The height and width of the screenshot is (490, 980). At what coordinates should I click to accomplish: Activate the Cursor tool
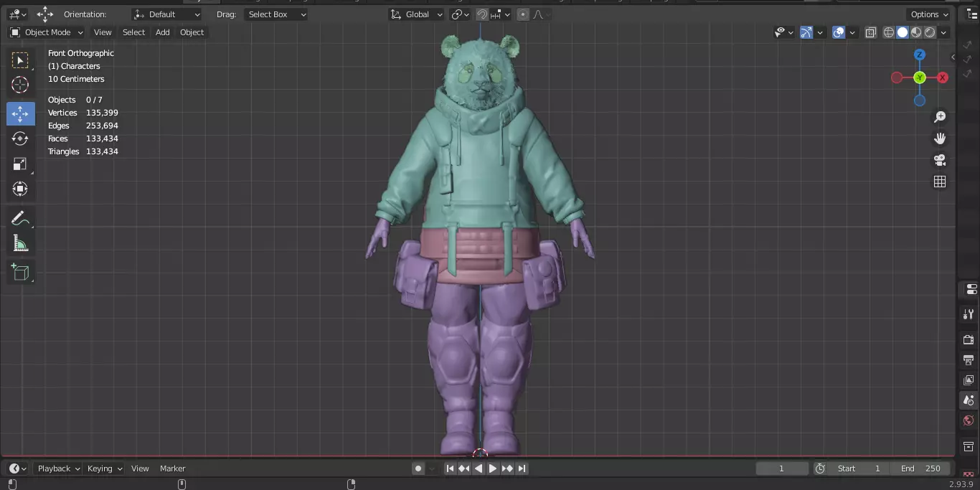pos(20,85)
